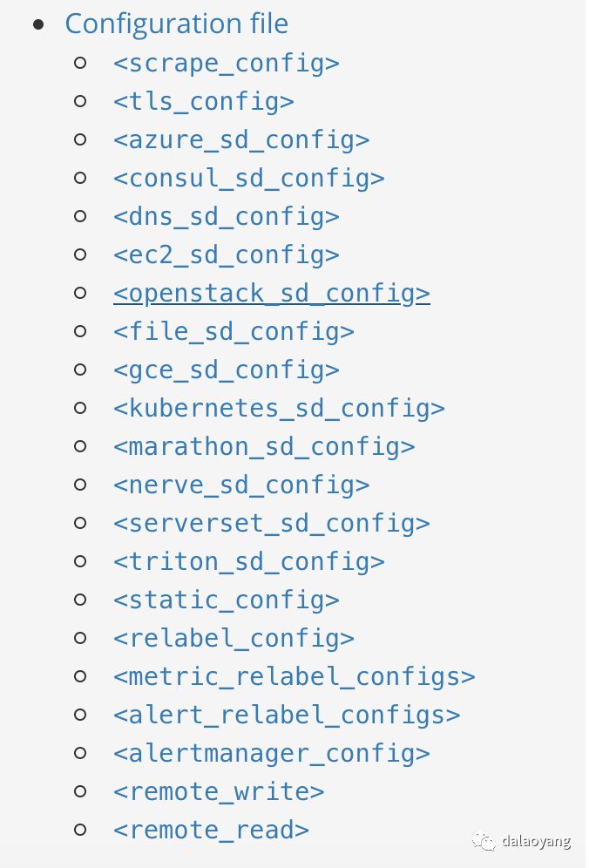Screen dimensions: 589x868
Task: Go to the <static_config> section
Action: tap(227, 600)
